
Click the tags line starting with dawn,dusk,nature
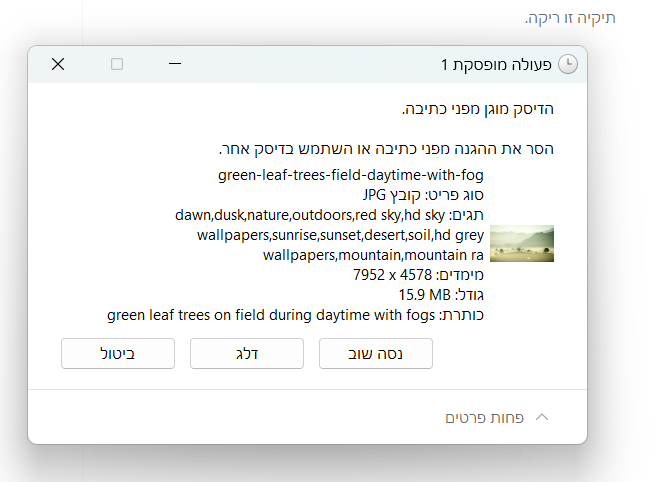coord(329,215)
